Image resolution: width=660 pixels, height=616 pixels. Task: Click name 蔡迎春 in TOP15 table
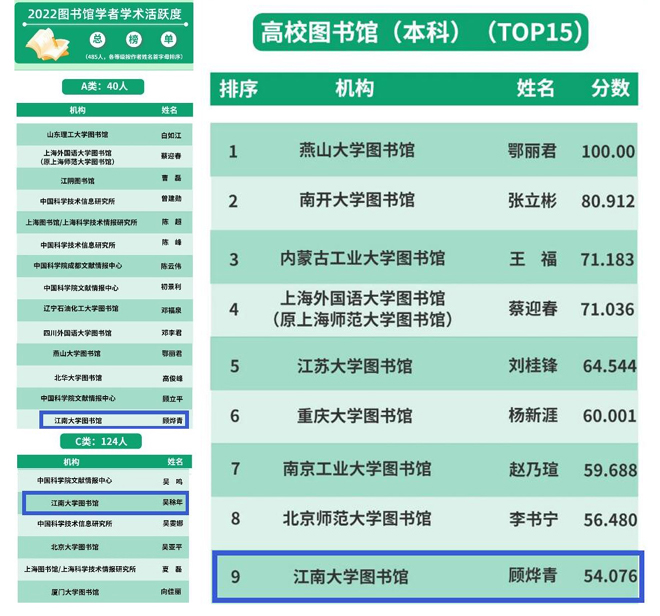pyautogui.click(x=532, y=308)
